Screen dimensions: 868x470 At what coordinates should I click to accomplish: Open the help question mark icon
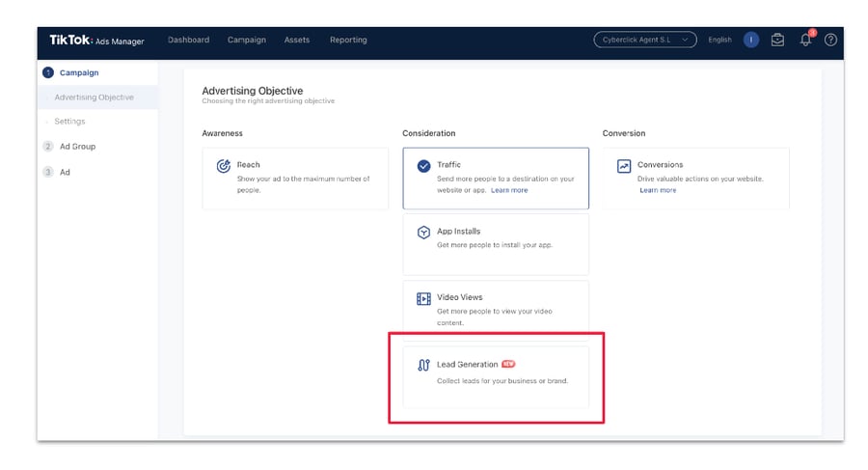coord(830,40)
